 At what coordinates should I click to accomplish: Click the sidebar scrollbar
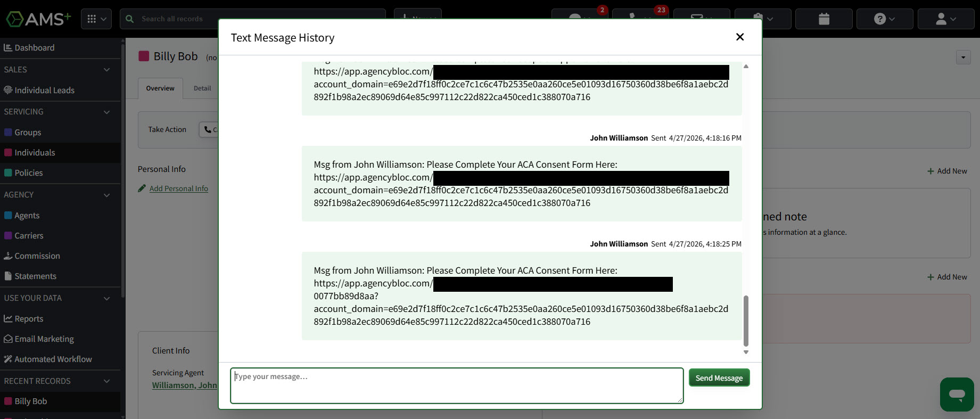pyautogui.click(x=123, y=170)
